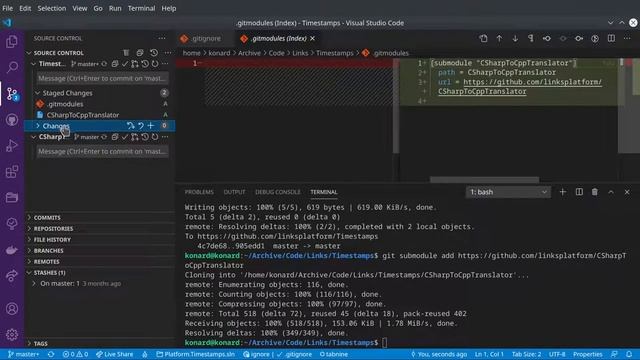
Task: Open the github.com/linksplatform URL in editor
Action: coord(532,82)
